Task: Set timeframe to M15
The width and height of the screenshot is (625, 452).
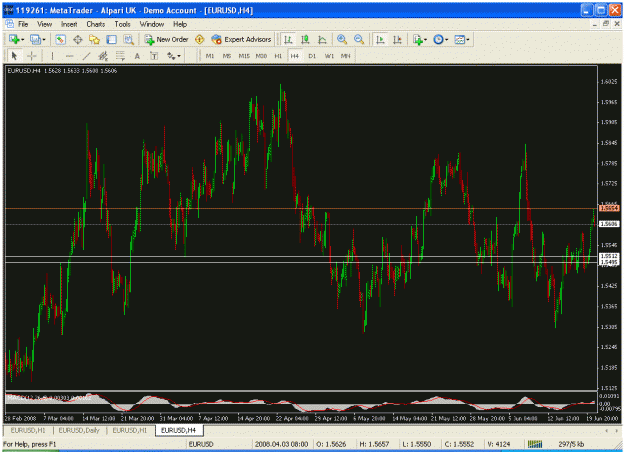Action: [x=244, y=56]
